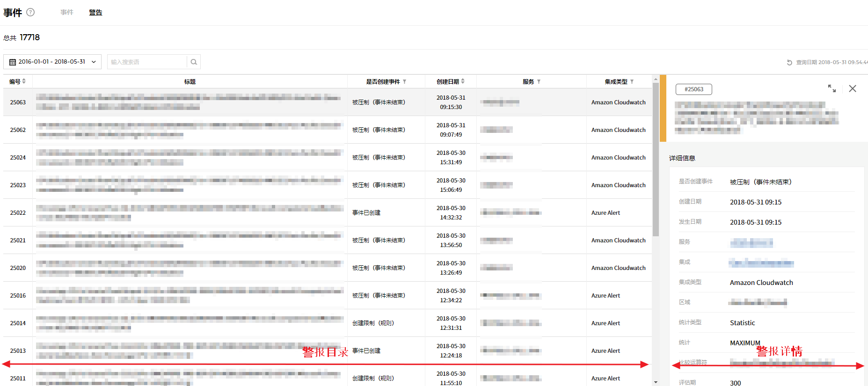Image resolution: width=868 pixels, height=386 pixels.
Task: Type in the 输入搜索语 search field
Action: [x=147, y=62]
